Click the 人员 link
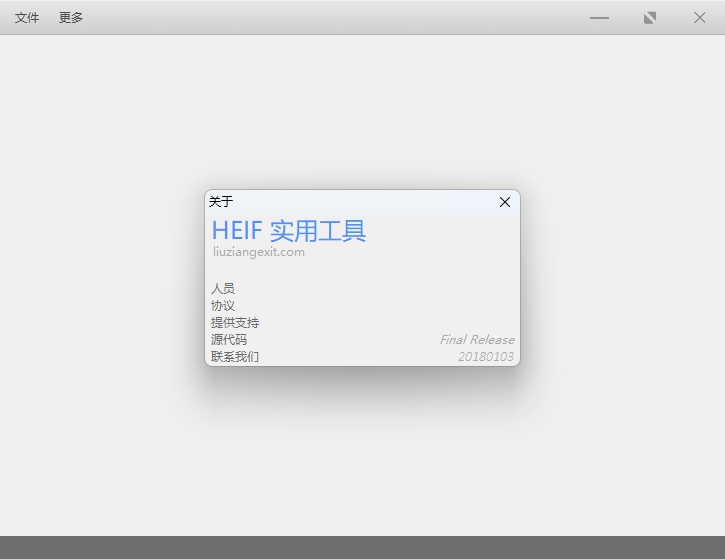The width and height of the screenshot is (725, 559). pyautogui.click(x=223, y=289)
